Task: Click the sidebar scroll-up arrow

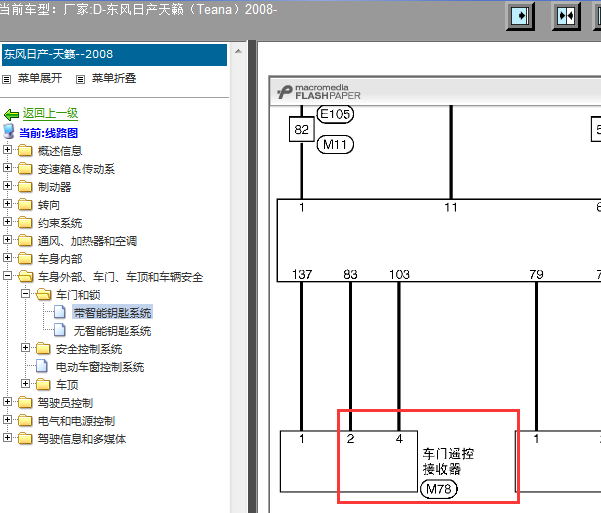Action: (238, 51)
